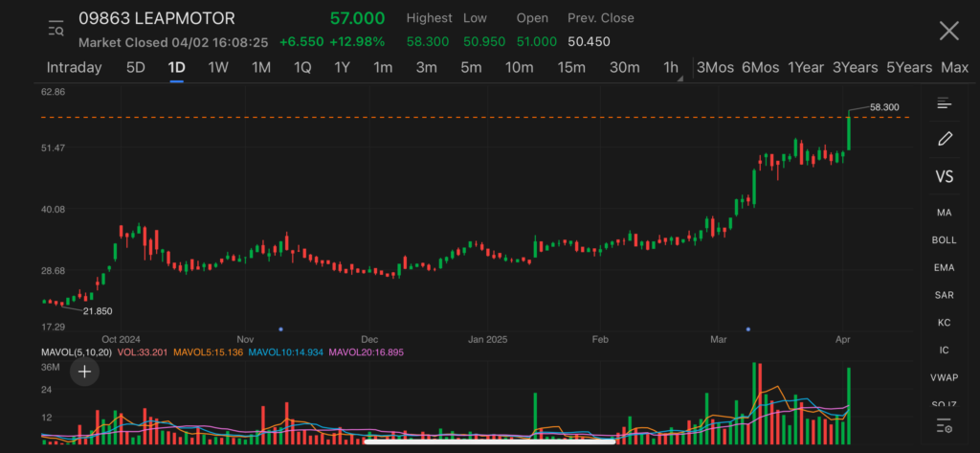Image resolution: width=980 pixels, height=453 pixels.
Task: Click the blue event marker below March
Action: (x=748, y=329)
